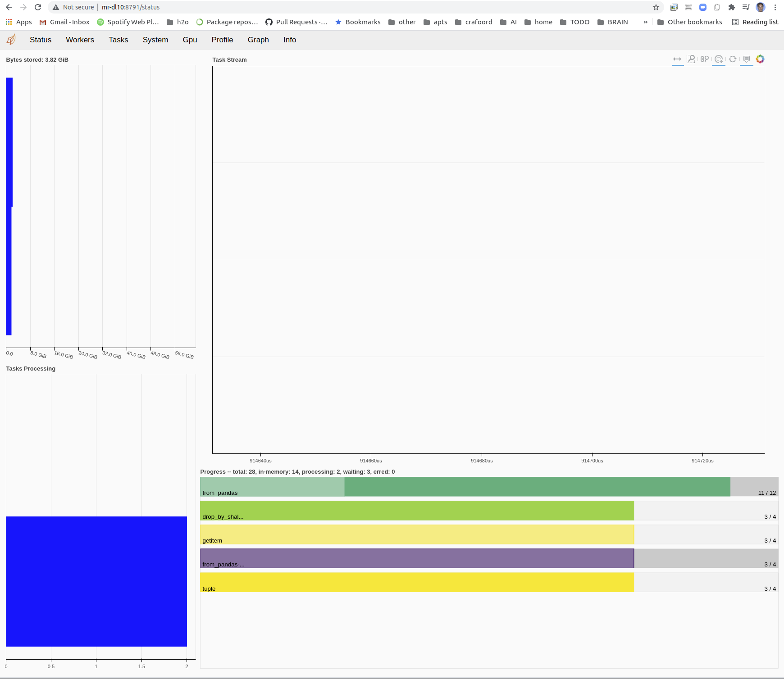Open the Bokeh logo link
This screenshot has width=784, height=679.
pyautogui.click(x=760, y=59)
